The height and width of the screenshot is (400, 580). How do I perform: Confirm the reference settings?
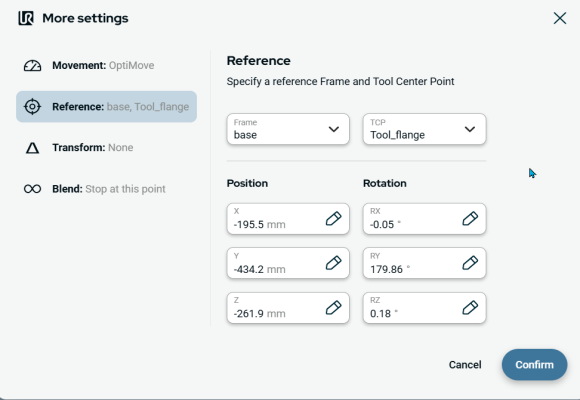coord(534,365)
